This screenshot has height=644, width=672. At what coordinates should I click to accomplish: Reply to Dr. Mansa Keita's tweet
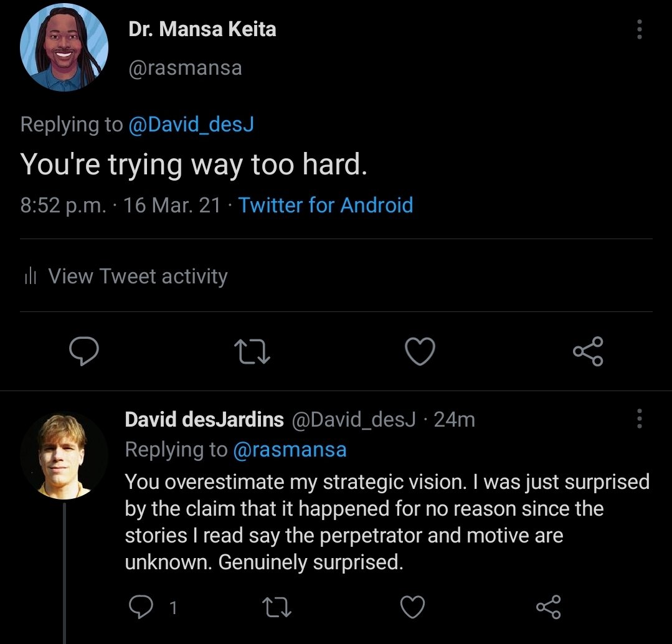pyautogui.click(x=83, y=351)
